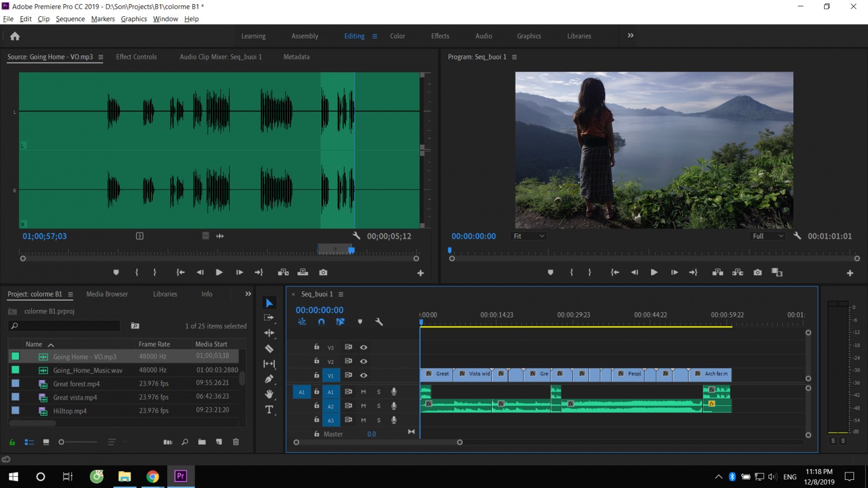
Task: Toggle track lock on V2
Action: [x=317, y=361]
